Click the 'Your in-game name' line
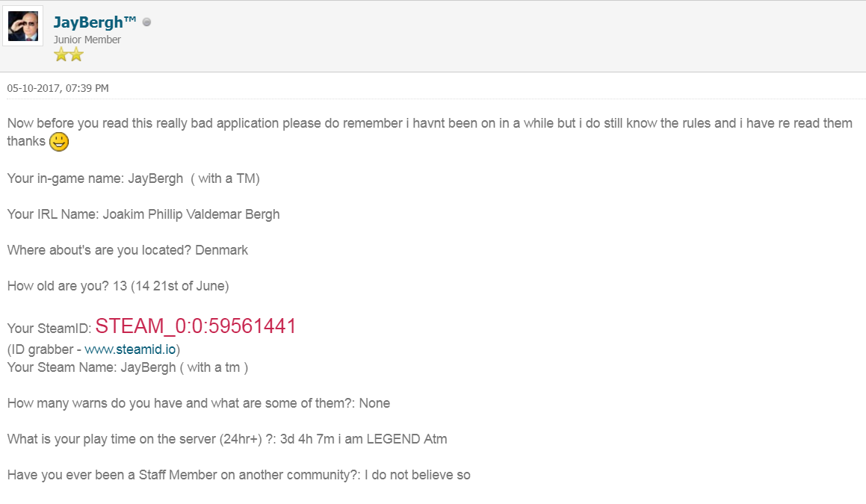 (134, 178)
